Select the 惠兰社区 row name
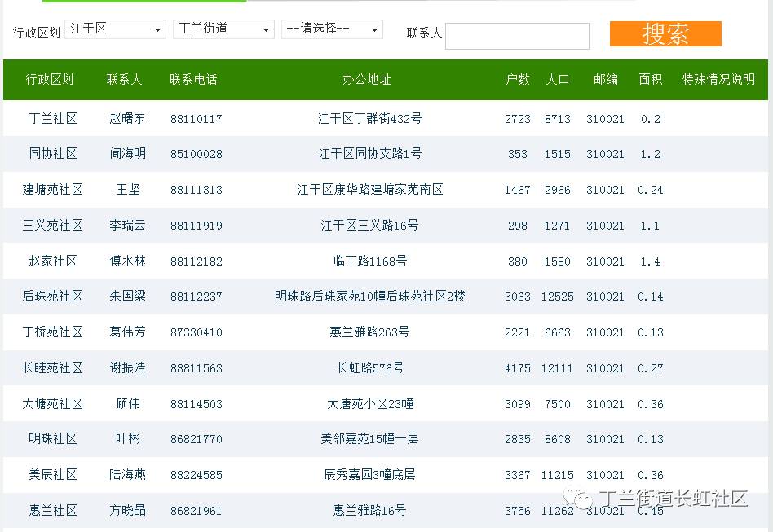The image size is (773, 532). coord(53,510)
